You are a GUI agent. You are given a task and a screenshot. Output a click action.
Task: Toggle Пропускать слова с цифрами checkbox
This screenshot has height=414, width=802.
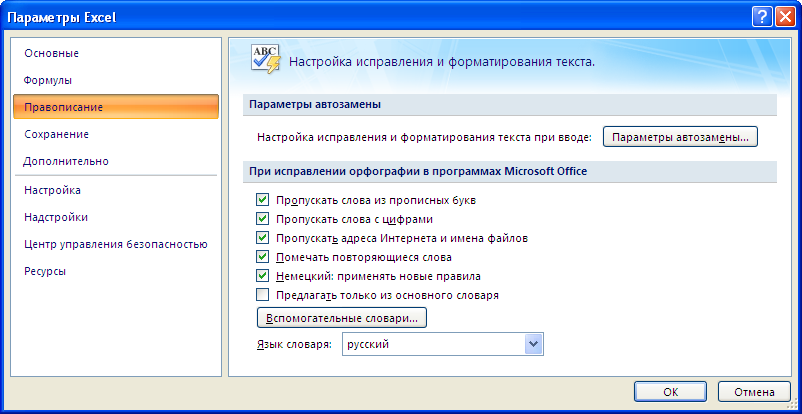coord(263,219)
